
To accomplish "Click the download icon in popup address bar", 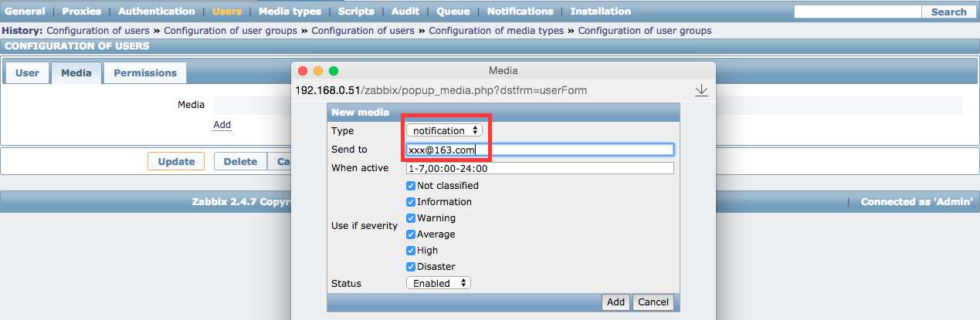I will [701, 90].
